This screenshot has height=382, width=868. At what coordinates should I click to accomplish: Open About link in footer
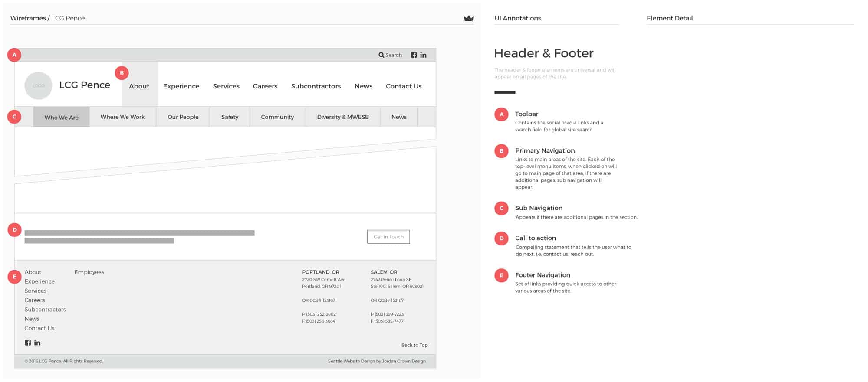(33, 272)
